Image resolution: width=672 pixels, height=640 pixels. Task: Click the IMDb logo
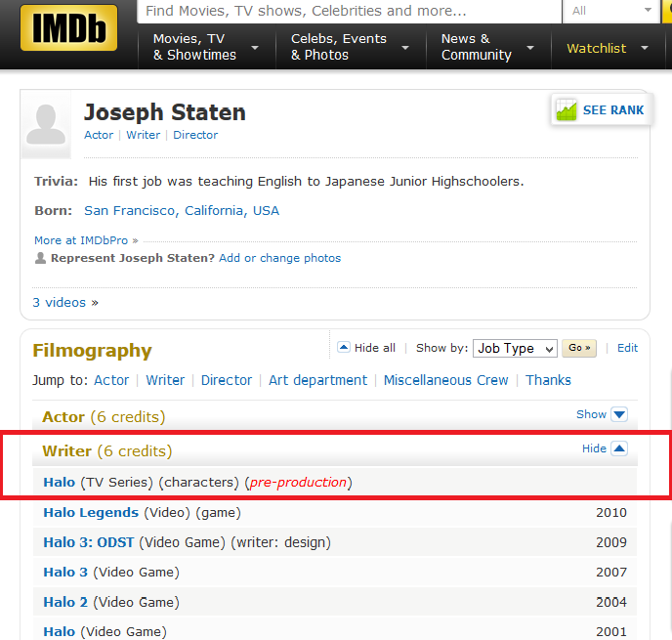68,28
